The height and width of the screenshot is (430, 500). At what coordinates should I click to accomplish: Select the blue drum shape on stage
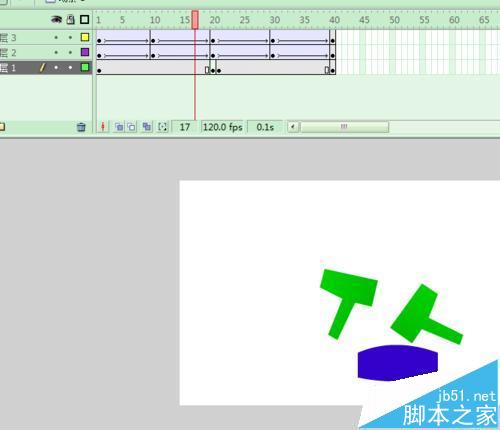coord(397,363)
